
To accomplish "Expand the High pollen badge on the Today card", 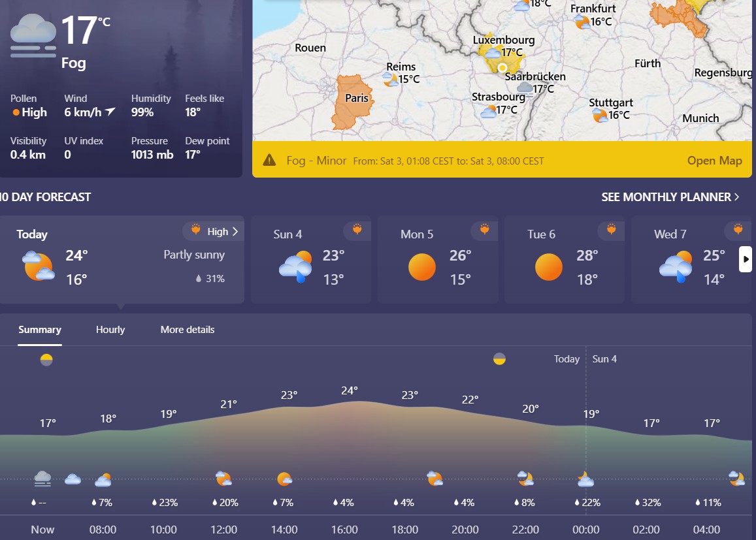I will point(212,230).
